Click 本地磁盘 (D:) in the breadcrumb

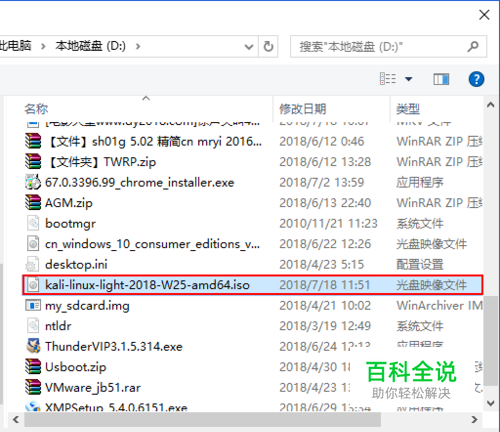(91, 46)
